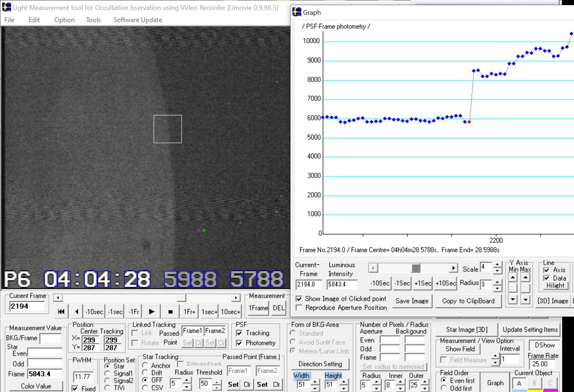The width and height of the screenshot is (574, 392).
Task: Select the Drift star tracking option
Action: coord(145,373)
